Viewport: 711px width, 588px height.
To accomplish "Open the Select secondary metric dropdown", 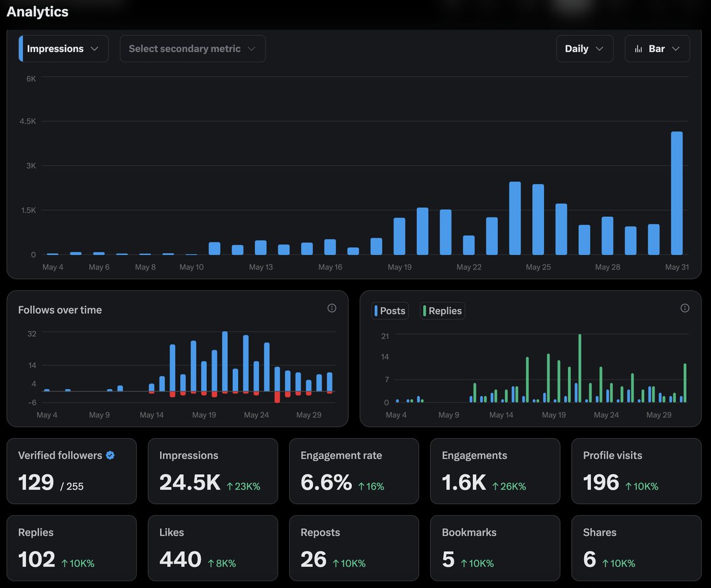I will pyautogui.click(x=193, y=49).
